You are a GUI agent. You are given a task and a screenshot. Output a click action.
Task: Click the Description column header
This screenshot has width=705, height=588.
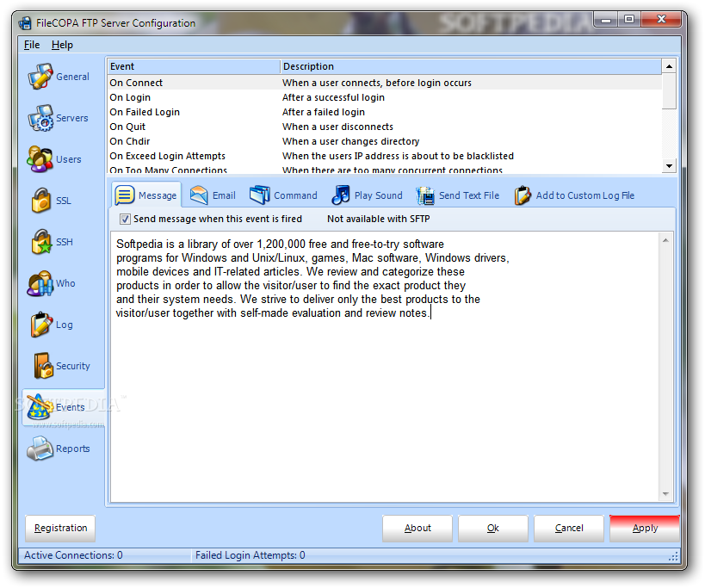[x=471, y=66]
